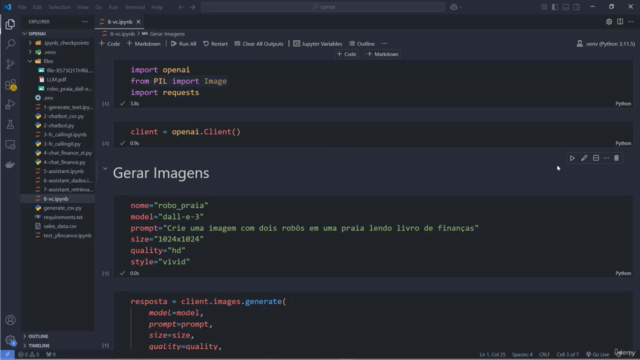
Task: Open LLM.pdf in files folder
Action: [56, 80]
